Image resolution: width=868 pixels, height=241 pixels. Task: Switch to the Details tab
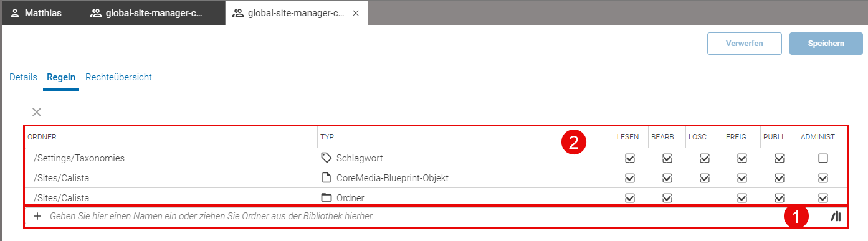coord(23,77)
